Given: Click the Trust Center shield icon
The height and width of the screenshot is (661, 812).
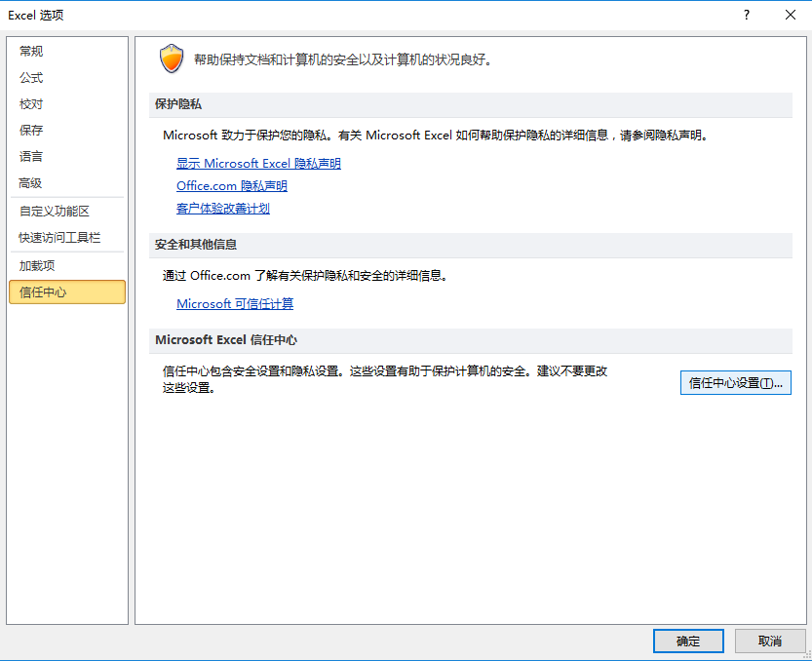Looking at the screenshot, I should point(172,59).
